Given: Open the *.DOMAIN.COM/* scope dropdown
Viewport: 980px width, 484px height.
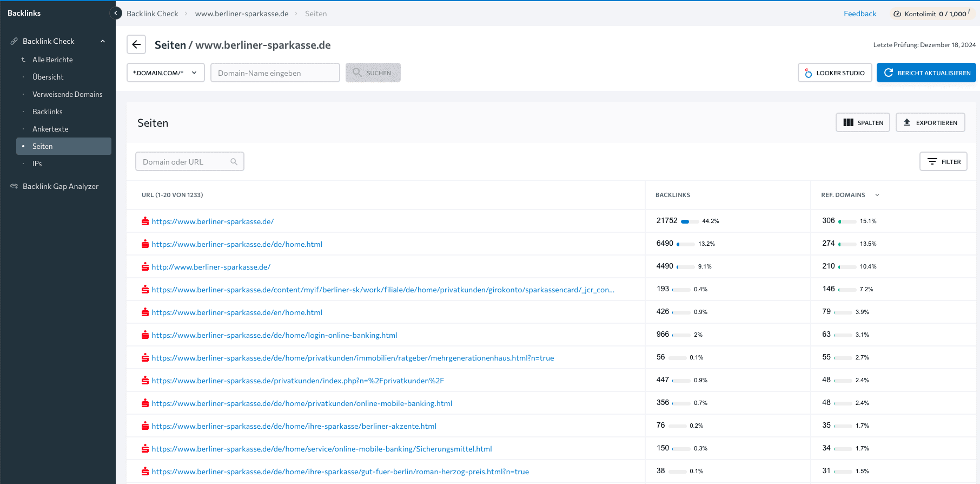Looking at the screenshot, I should tap(165, 73).
